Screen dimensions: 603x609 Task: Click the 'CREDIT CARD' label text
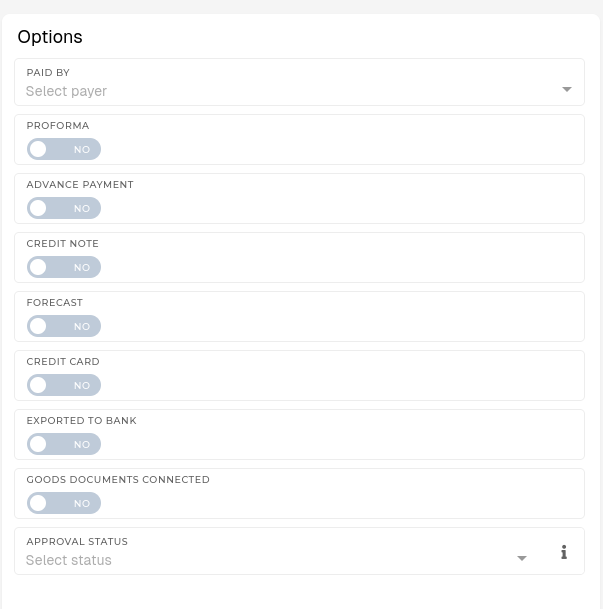[63, 362]
